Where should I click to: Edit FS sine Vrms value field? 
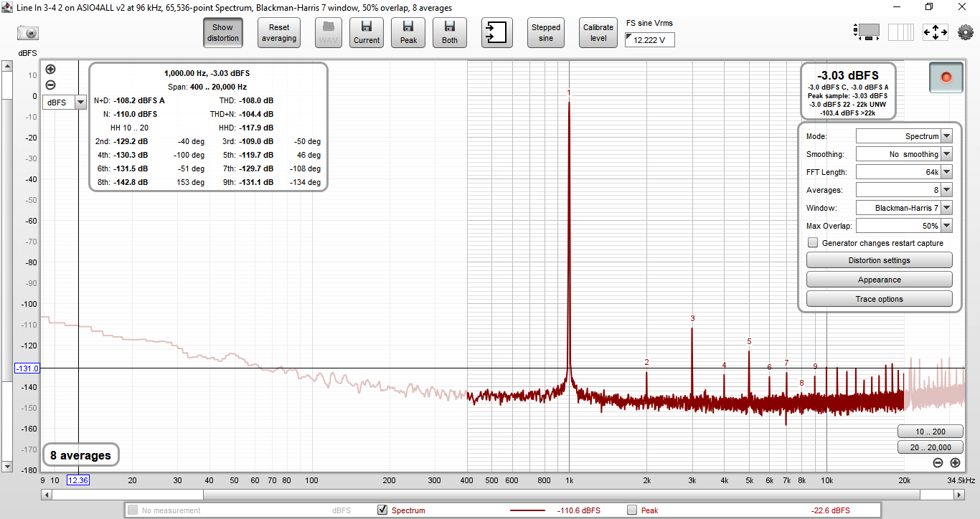(x=650, y=40)
